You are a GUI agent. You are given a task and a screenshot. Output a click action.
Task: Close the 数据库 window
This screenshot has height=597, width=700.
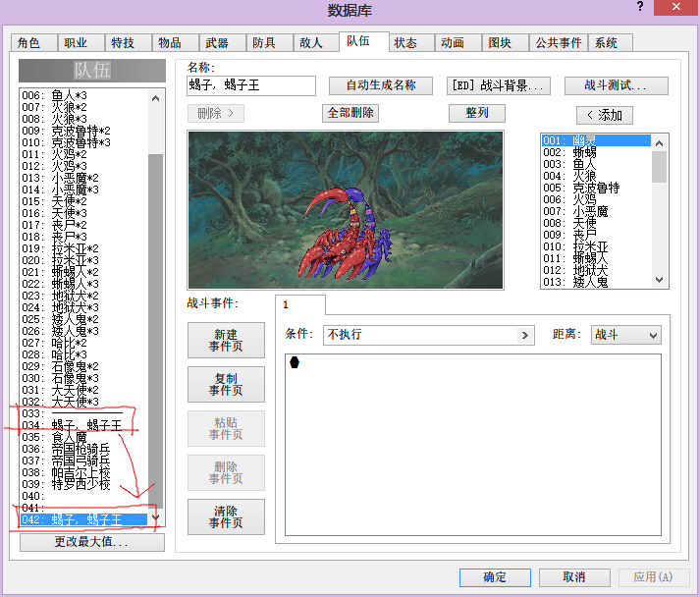(x=675, y=7)
